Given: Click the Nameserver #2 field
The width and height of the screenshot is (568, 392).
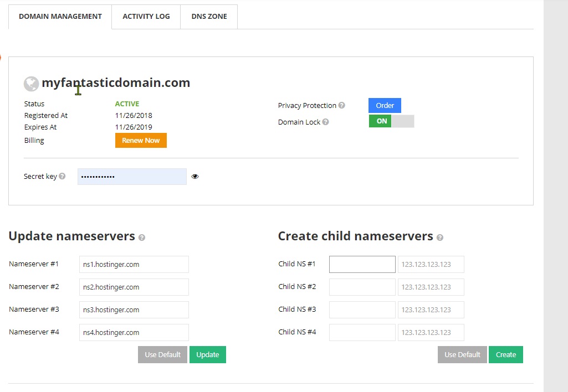Looking at the screenshot, I should click(134, 287).
